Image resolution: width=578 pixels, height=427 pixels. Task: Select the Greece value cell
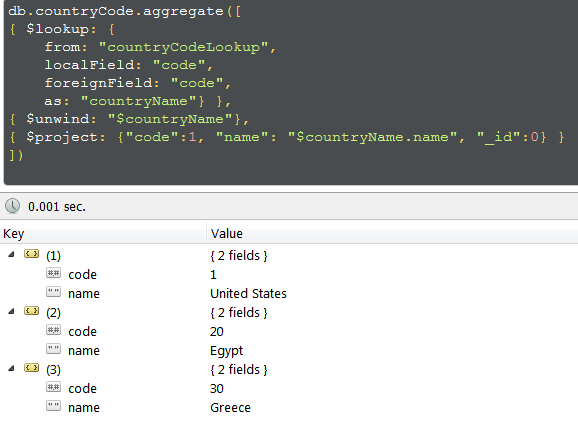[230, 407]
